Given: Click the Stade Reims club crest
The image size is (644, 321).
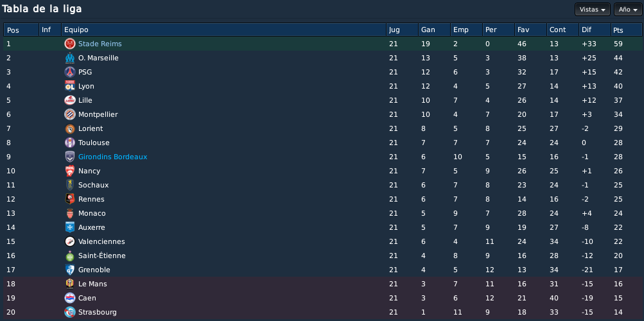Looking at the screenshot, I should pyautogui.click(x=70, y=44).
